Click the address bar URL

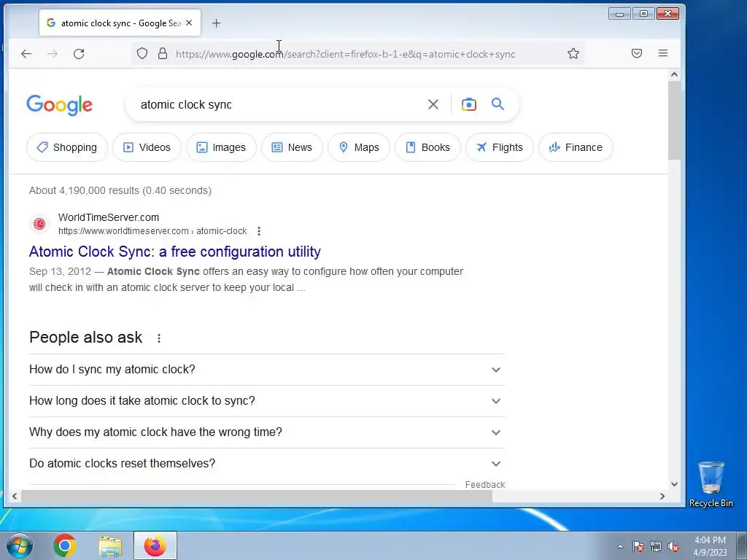pyautogui.click(x=345, y=54)
